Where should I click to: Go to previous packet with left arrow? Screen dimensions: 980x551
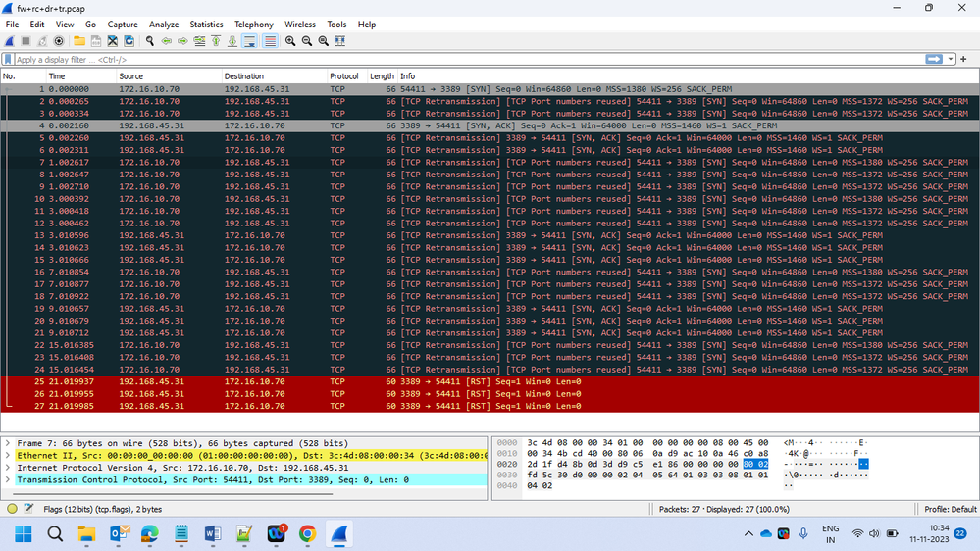tap(166, 41)
